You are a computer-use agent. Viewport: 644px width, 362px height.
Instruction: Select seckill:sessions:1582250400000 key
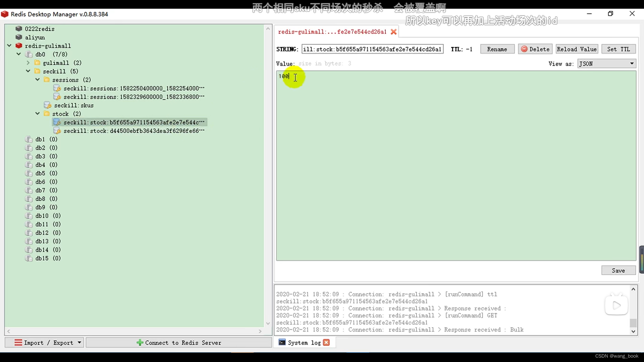point(134,88)
